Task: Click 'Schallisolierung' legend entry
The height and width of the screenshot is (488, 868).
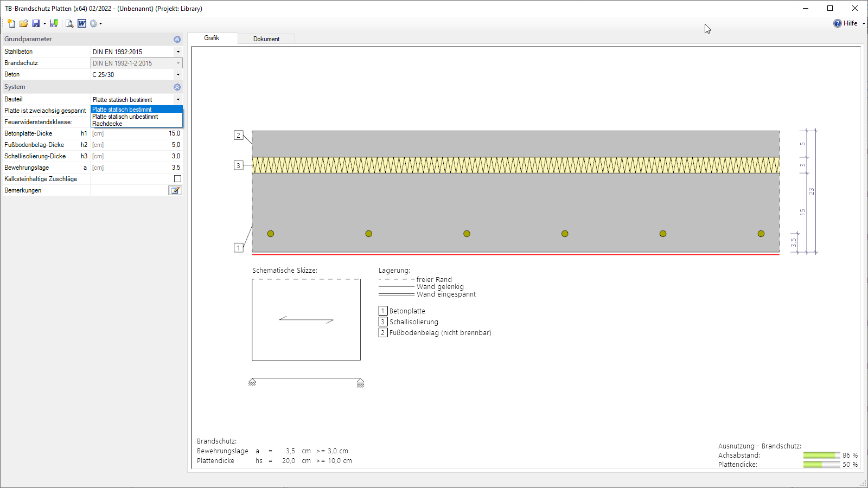Action: tap(414, 322)
